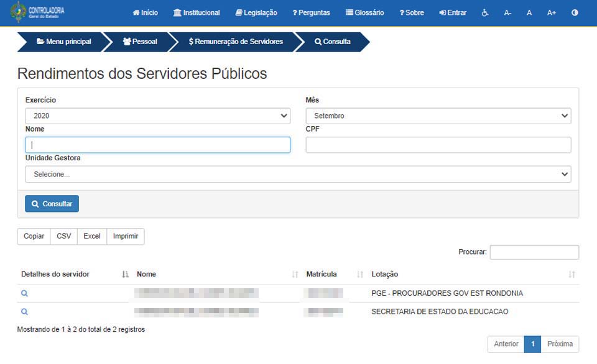Sort table by Nome column arrows
This screenshot has height=364, width=597.
click(295, 275)
